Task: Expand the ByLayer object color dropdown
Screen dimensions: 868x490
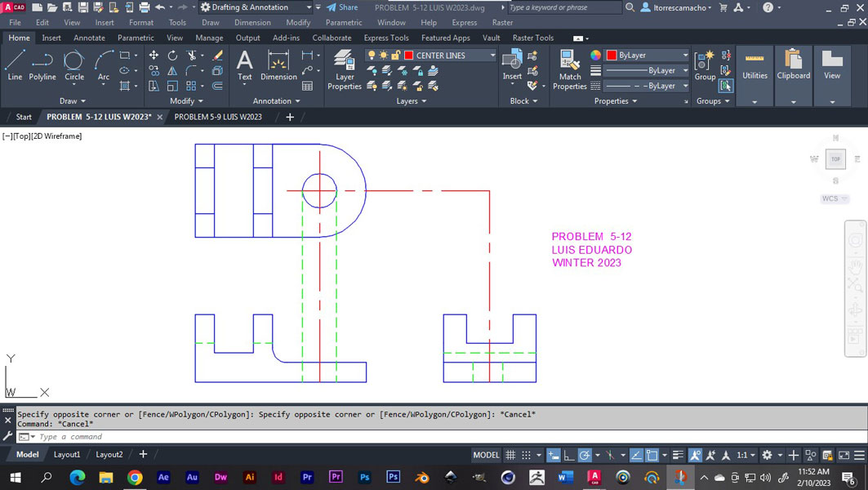Action: 684,56
